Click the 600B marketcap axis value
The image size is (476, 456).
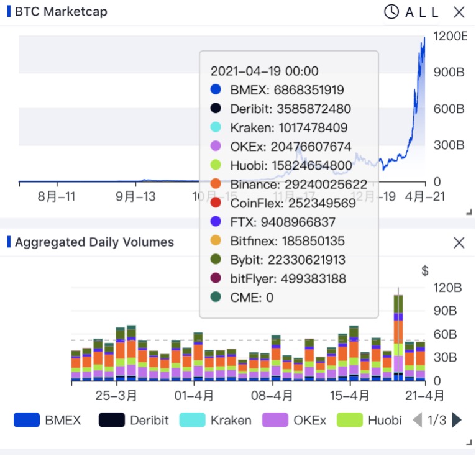449,109
